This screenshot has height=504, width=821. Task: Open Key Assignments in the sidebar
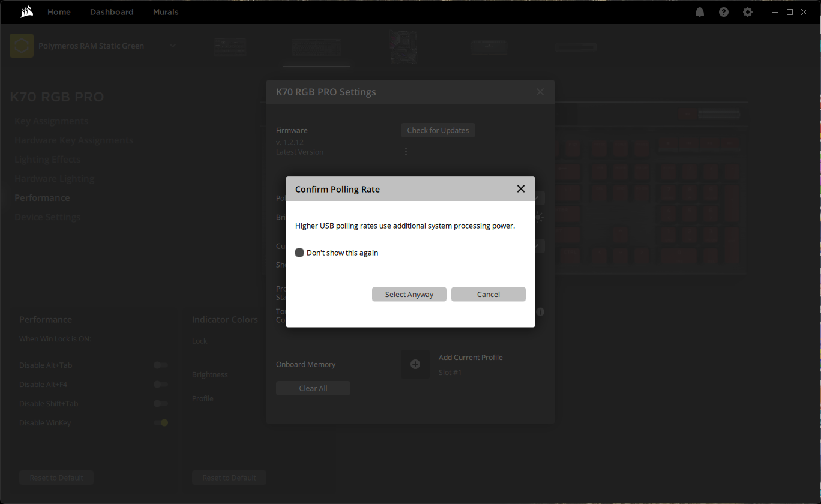click(x=51, y=121)
